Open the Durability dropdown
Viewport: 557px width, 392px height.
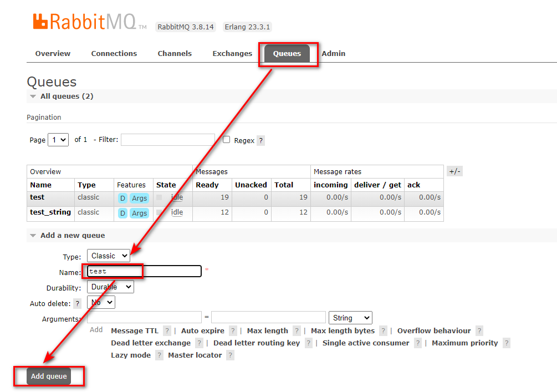click(110, 287)
